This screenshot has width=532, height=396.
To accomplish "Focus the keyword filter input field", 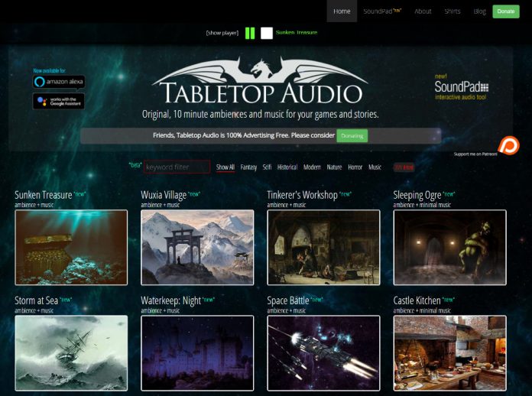I will 177,167.
